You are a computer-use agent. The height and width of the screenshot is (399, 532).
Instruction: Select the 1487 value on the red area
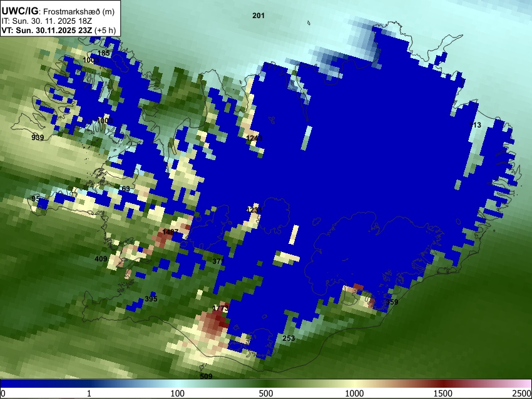(x=170, y=232)
